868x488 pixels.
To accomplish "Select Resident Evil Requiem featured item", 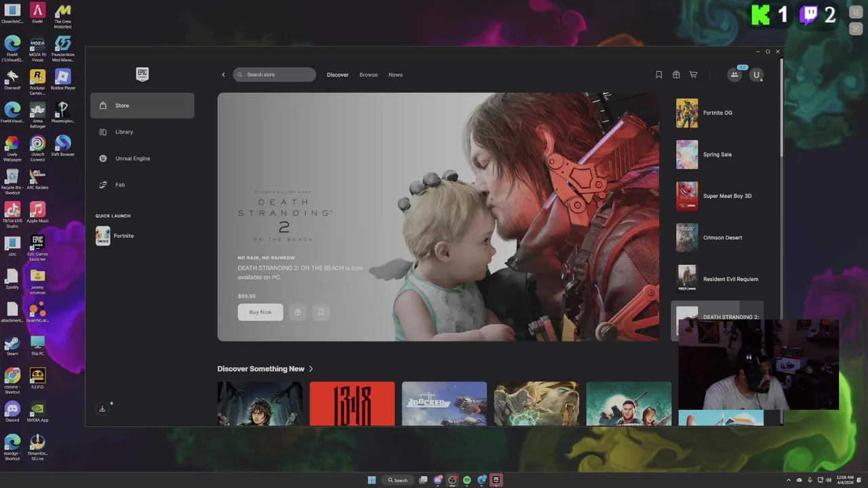I will (x=717, y=279).
